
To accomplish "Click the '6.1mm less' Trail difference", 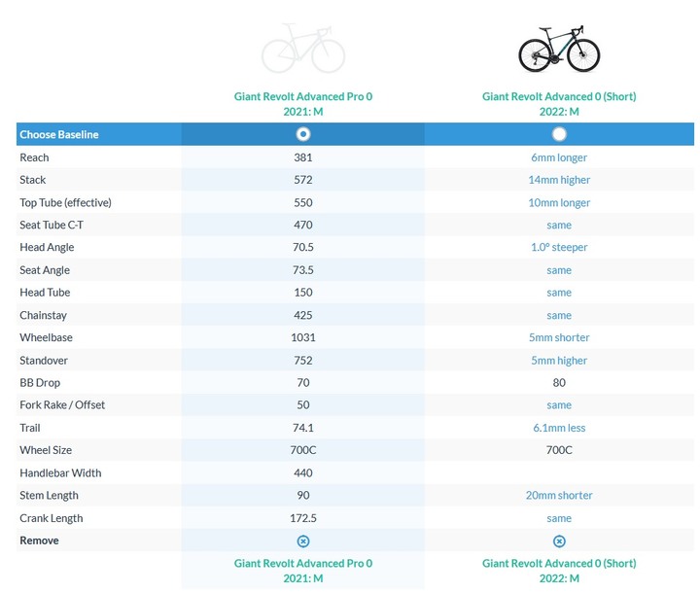I will click(x=559, y=428).
